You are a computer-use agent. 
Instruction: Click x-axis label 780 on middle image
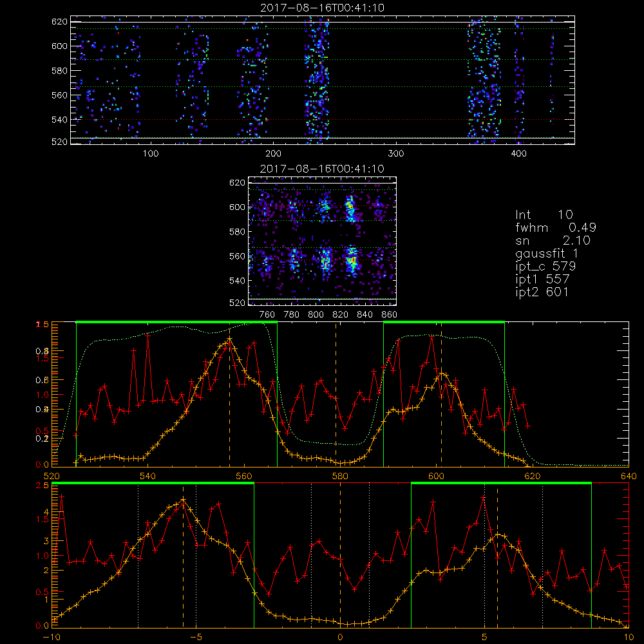(x=292, y=315)
